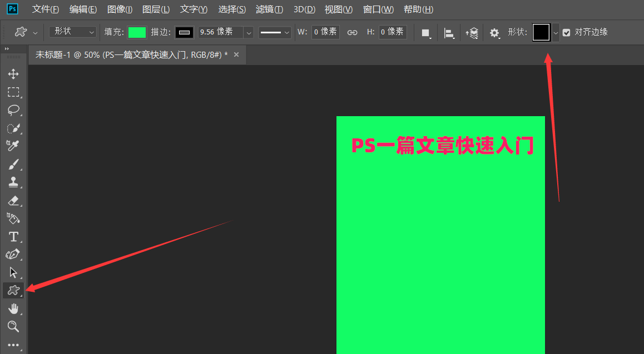Open the Edit Toolbar three-dots menu
Viewport: 644px width, 354px height.
(13, 345)
